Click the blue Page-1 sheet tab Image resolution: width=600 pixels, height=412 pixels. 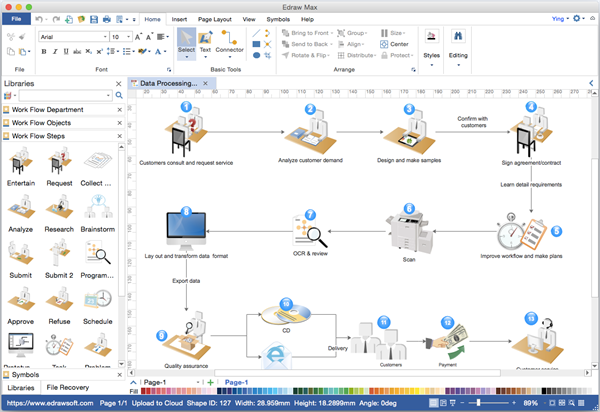[x=236, y=382]
